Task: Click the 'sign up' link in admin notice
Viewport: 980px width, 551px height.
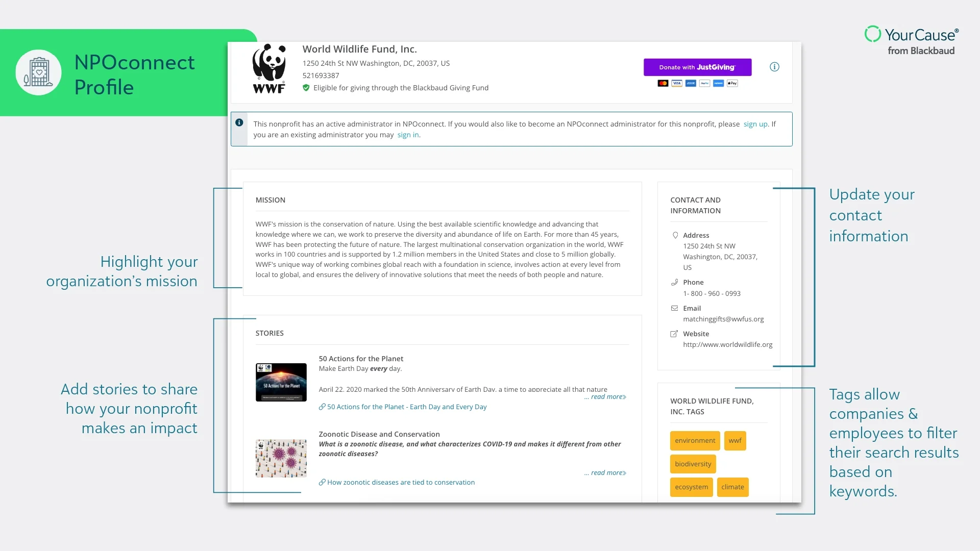Action: coord(755,124)
